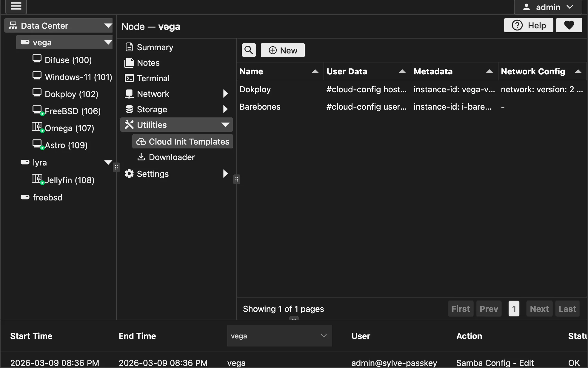
Task: Click the heart favorite icon near Help
Action: point(569,25)
